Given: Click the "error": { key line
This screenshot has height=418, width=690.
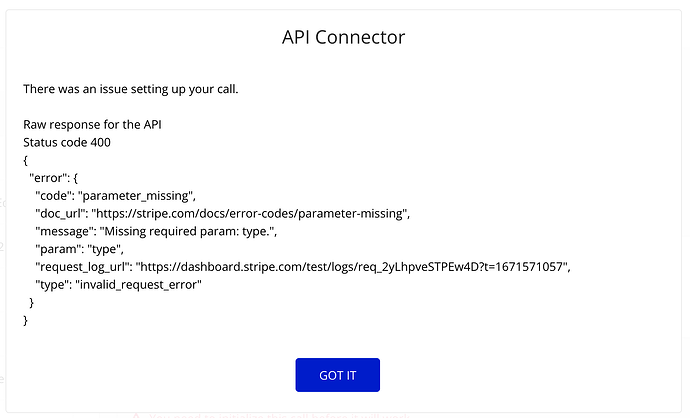Looking at the screenshot, I should click(53, 178).
